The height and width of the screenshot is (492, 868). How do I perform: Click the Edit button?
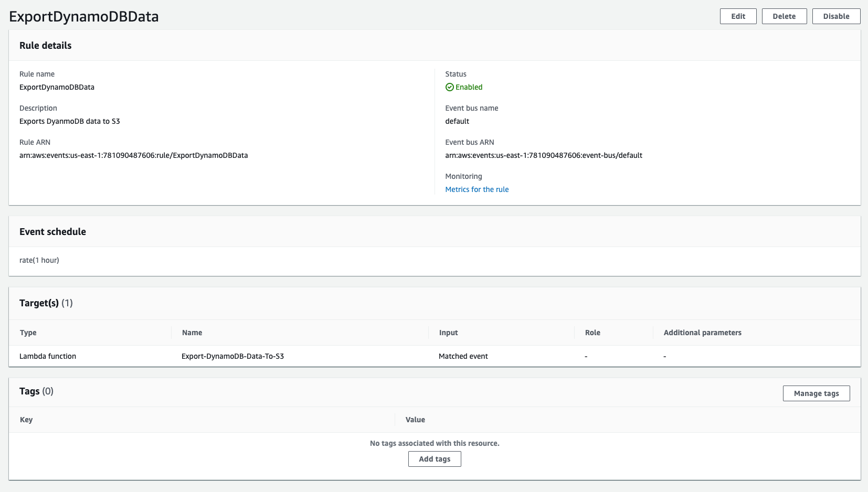coord(738,16)
